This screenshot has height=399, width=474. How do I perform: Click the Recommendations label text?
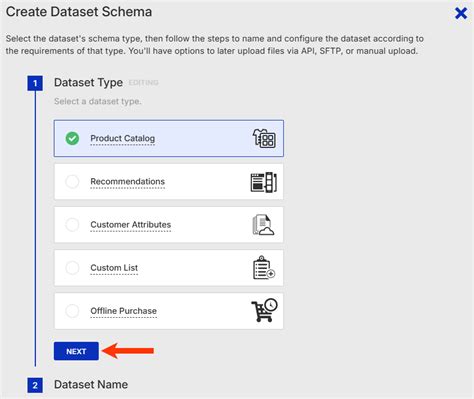click(128, 182)
